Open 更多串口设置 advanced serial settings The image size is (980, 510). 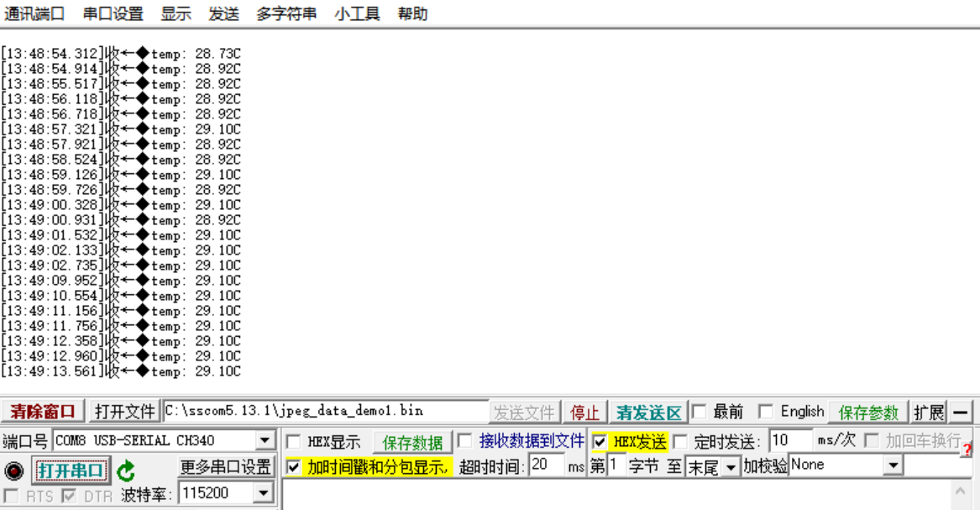click(x=224, y=467)
